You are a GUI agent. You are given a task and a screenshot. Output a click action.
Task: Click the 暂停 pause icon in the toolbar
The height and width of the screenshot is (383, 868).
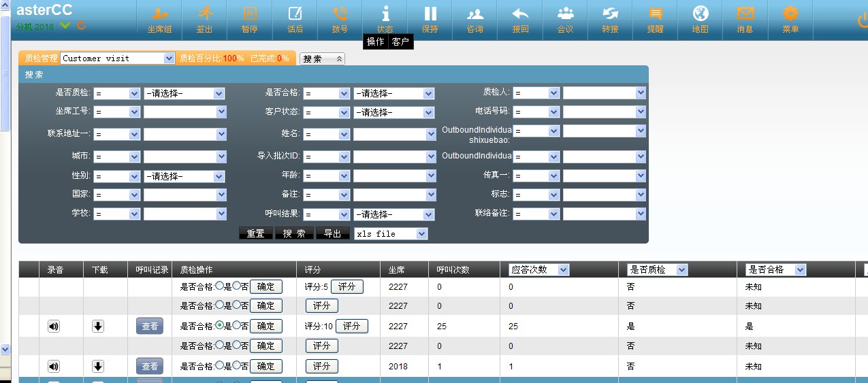(x=249, y=19)
